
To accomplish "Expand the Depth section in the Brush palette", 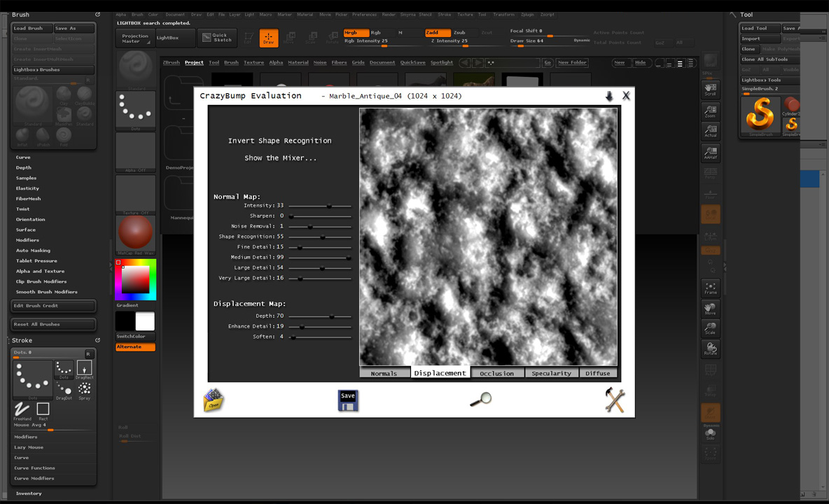I will [x=25, y=167].
